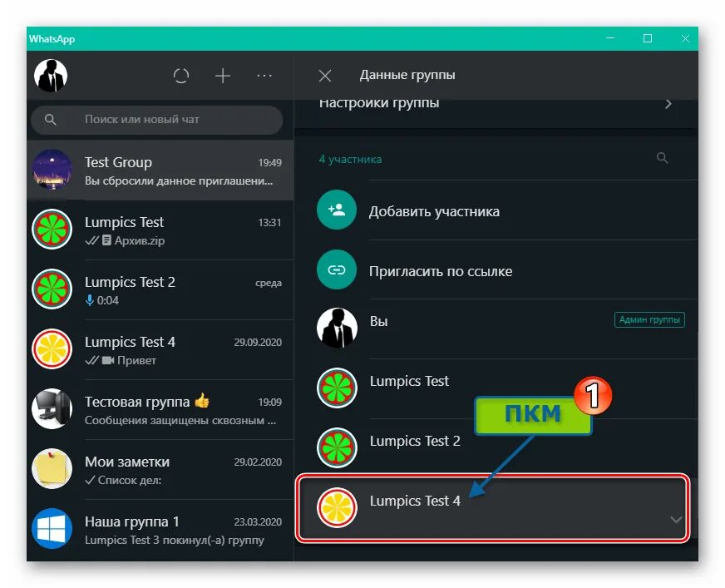Click the voice message microphone icon
The width and height of the screenshot is (725, 588).
click(x=90, y=301)
